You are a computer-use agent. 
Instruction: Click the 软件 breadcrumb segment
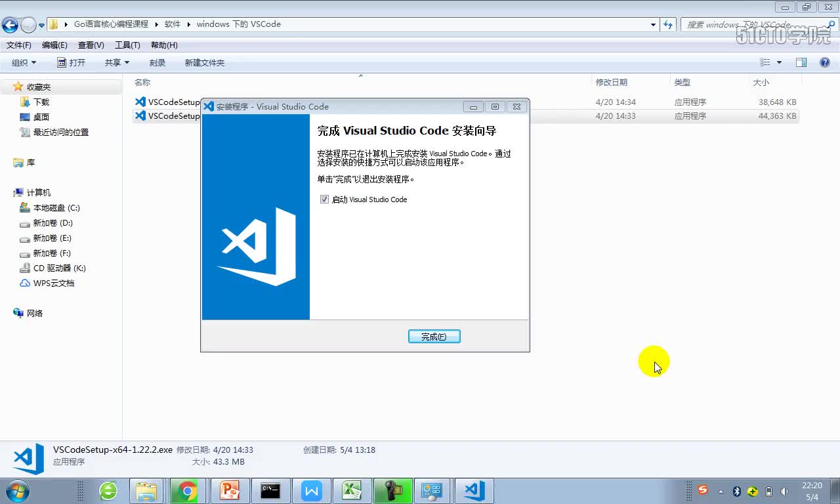[x=173, y=24]
